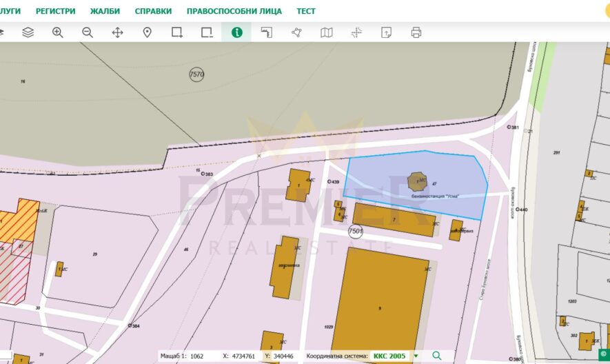This screenshot has height=364, width=610.
Task: Choose the rectangle selection add tool
Action: tap(177, 32)
